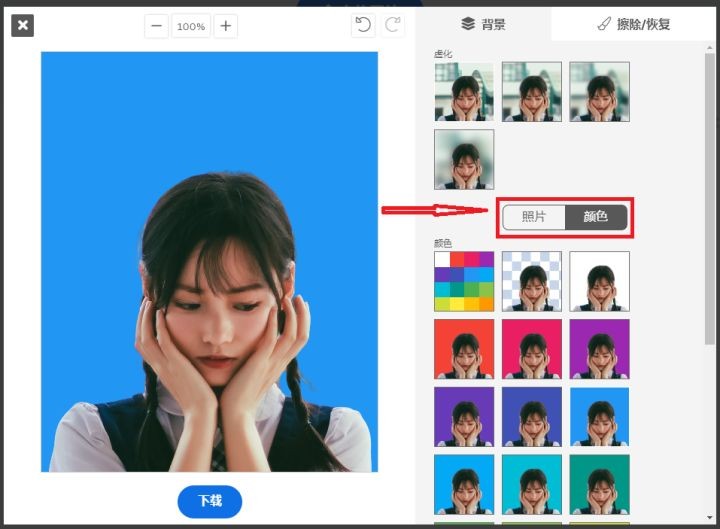This screenshot has height=529, width=720.
Task: Select the strongest blur thumbnail in second row
Action: tap(464, 159)
